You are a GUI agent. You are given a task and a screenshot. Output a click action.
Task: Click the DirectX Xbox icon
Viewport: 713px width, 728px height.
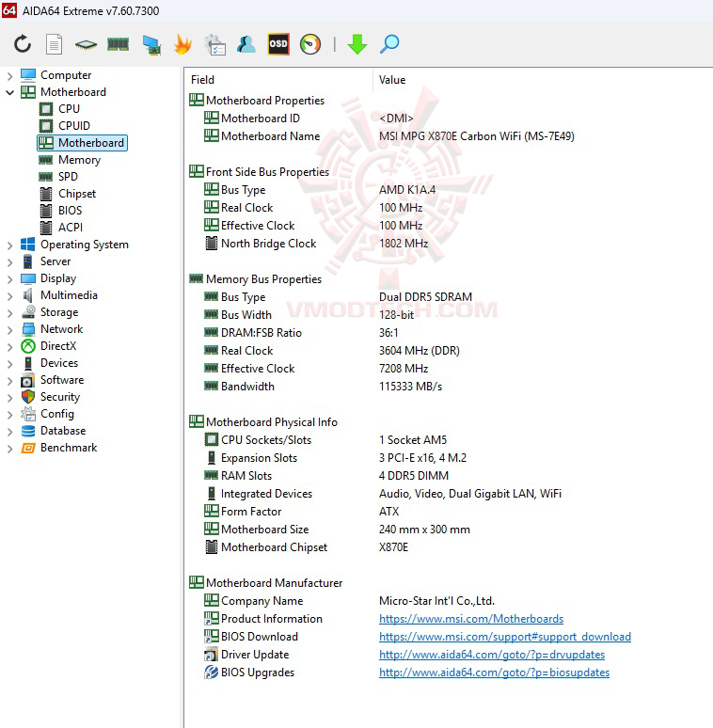click(x=28, y=346)
